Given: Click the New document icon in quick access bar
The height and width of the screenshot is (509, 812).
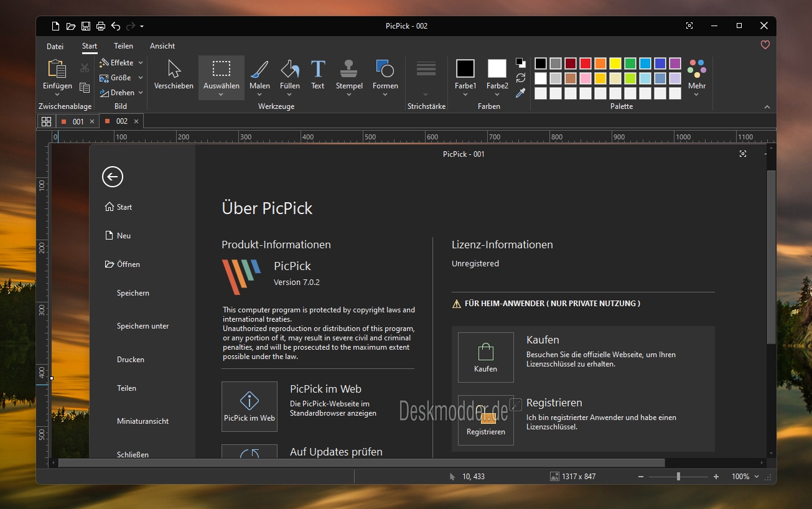Looking at the screenshot, I should coord(56,26).
